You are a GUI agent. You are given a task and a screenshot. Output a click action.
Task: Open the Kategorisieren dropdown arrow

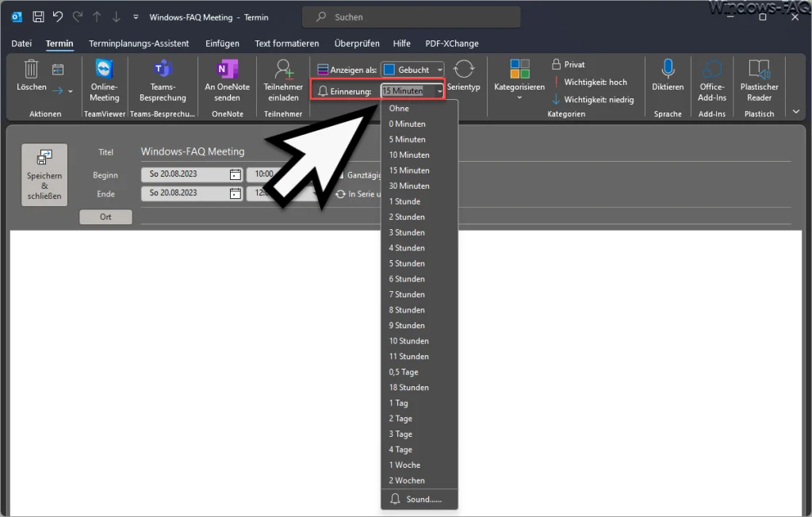[519, 98]
